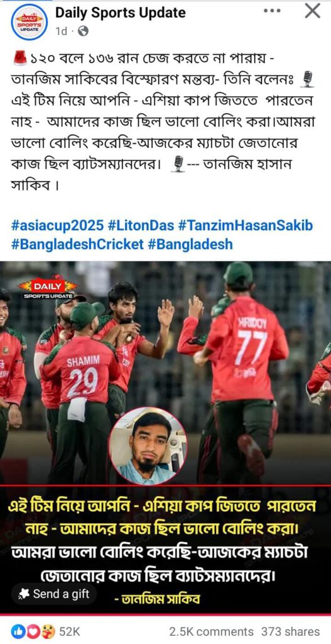The width and height of the screenshot is (331, 644).
Task: Open Daily Sports Update profile picture
Action: [29, 23]
